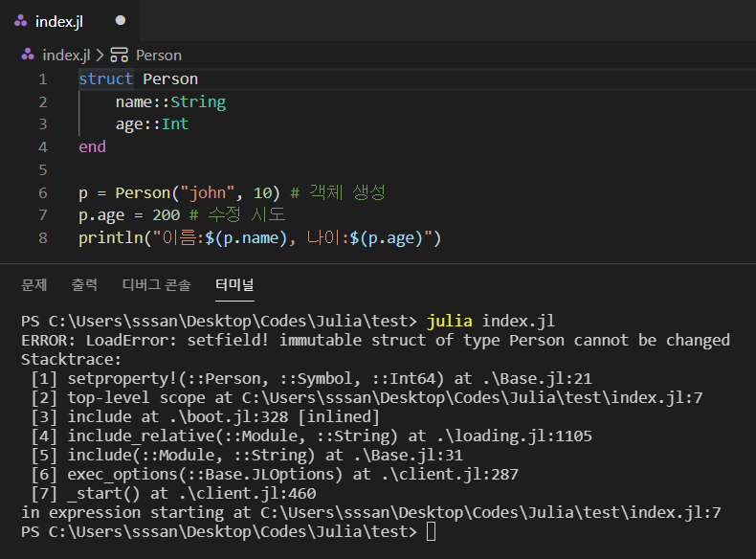Place the cursor on the println call in line 8
This screenshot has height=559, width=756.
(107, 238)
